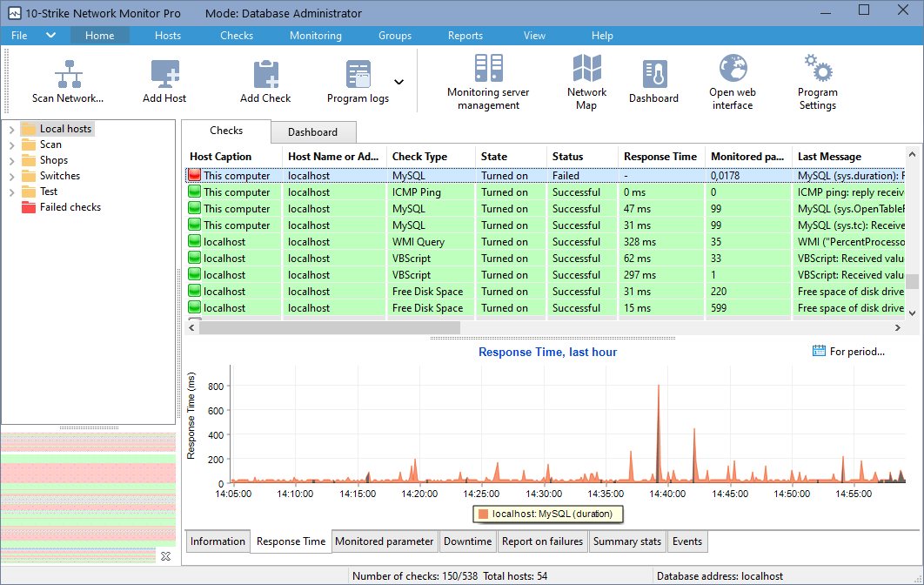This screenshot has height=585, width=924.
Task: Click the Shops folder icon
Action: click(x=29, y=160)
